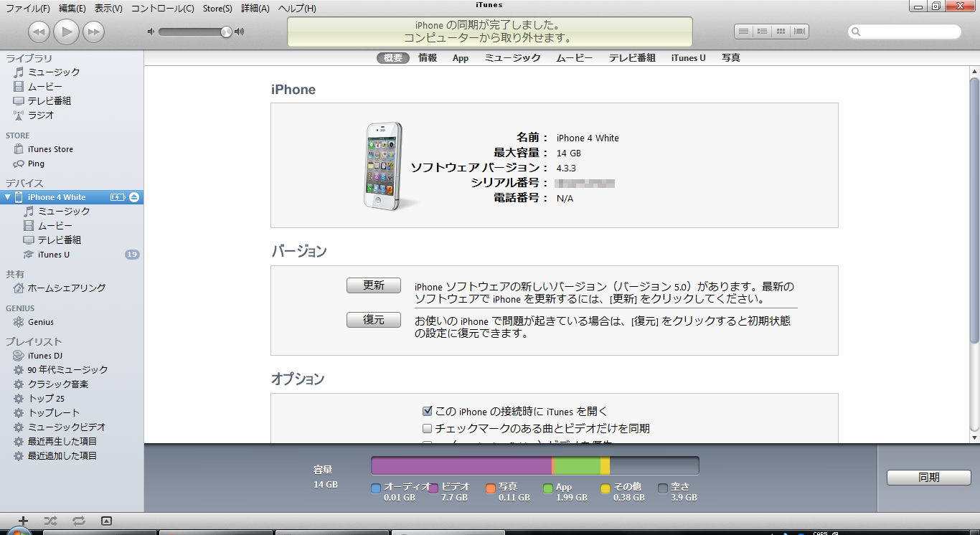Click the 復元 button

374,320
